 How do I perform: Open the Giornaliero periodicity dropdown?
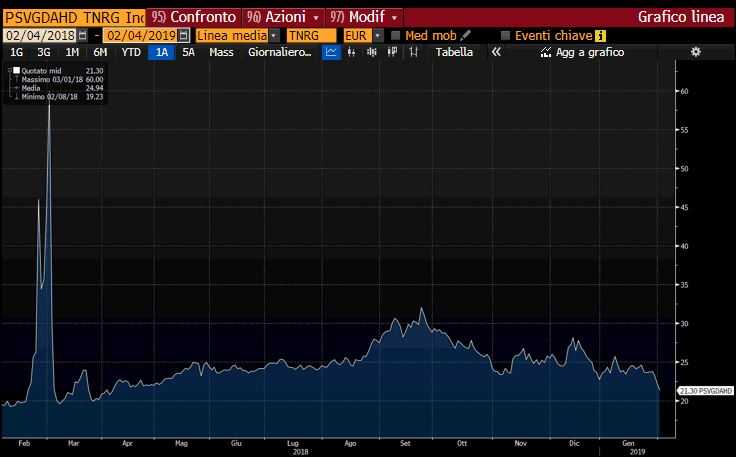coord(280,52)
